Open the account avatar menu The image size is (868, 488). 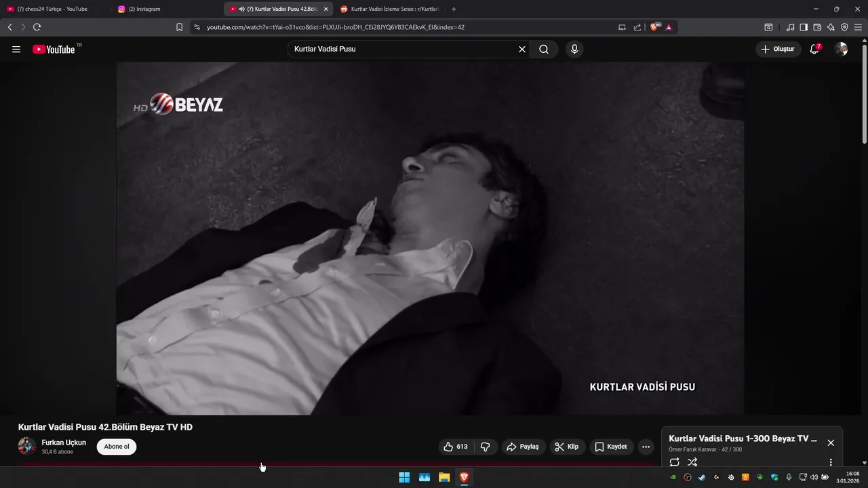click(x=841, y=49)
